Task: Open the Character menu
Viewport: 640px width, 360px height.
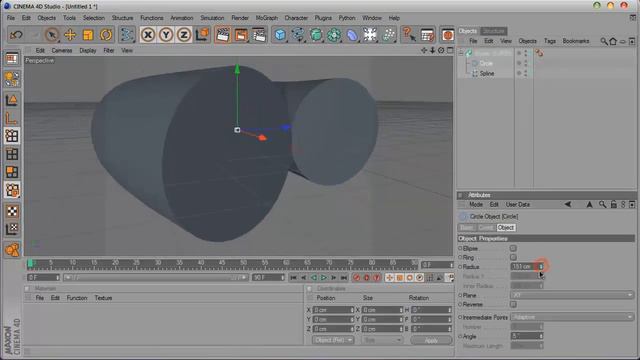Action: click(296, 18)
